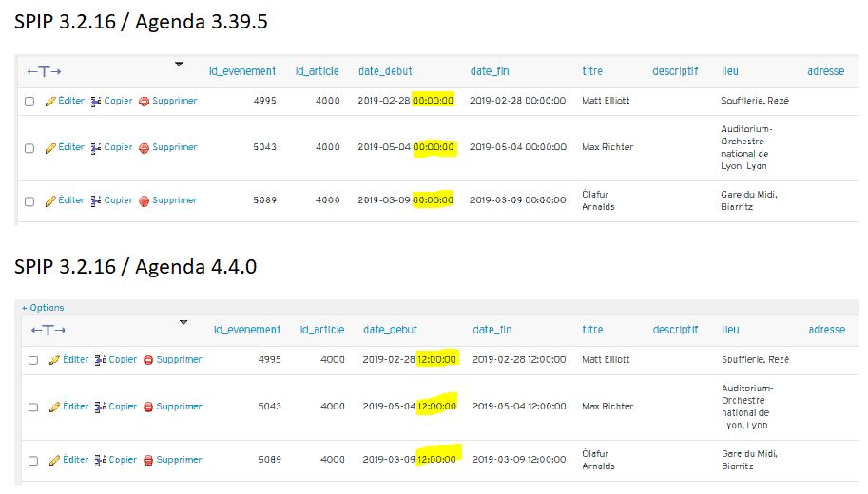The width and height of the screenshot is (868, 494).
Task: Click Éditer pencil icon for Max Richter in bottom table
Action: (x=54, y=408)
